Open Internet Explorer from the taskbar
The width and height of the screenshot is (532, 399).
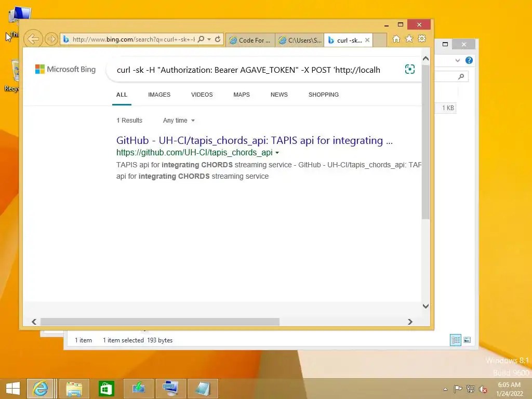pyautogui.click(x=40, y=389)
